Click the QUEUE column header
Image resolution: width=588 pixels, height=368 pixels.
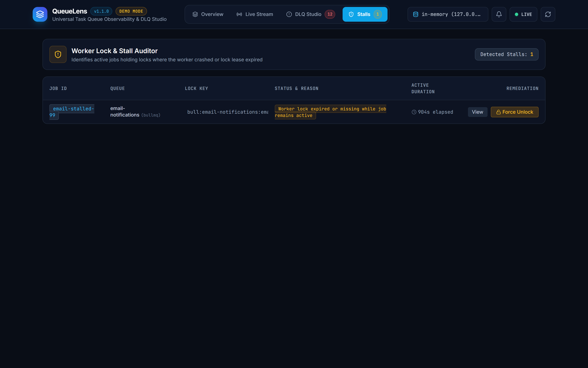(x=118, y=88)
